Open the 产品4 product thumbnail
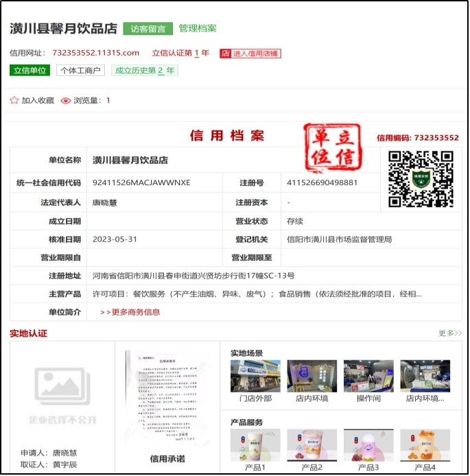This screenshot has height=476, width=470. [425, 445]
